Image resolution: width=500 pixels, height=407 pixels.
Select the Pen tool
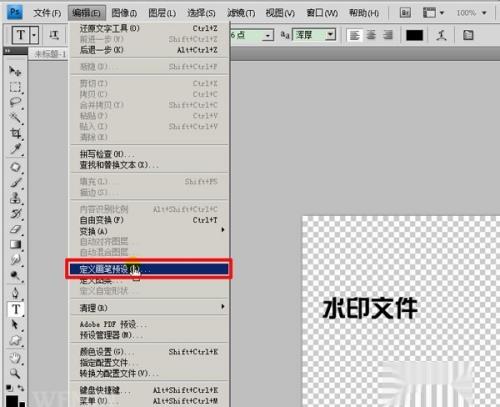tap(15, 293)
